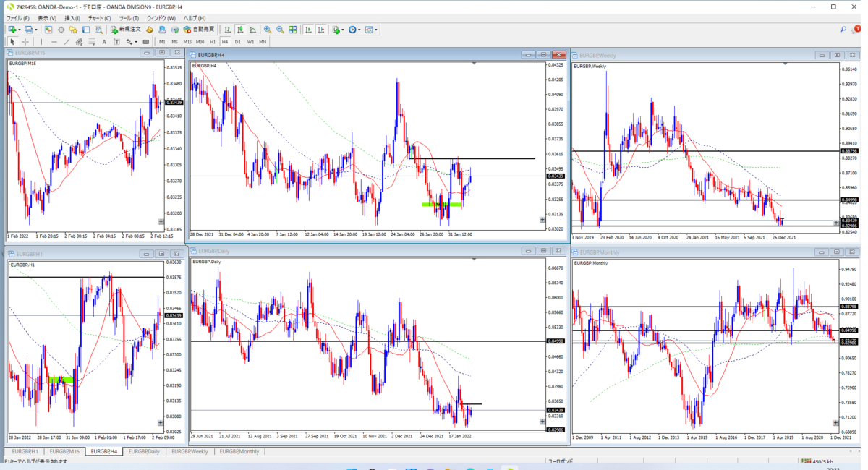Draw a horizontal line tool
Image resolution: width=868 pixels, height=470 pixels.
tap(54, 42)
